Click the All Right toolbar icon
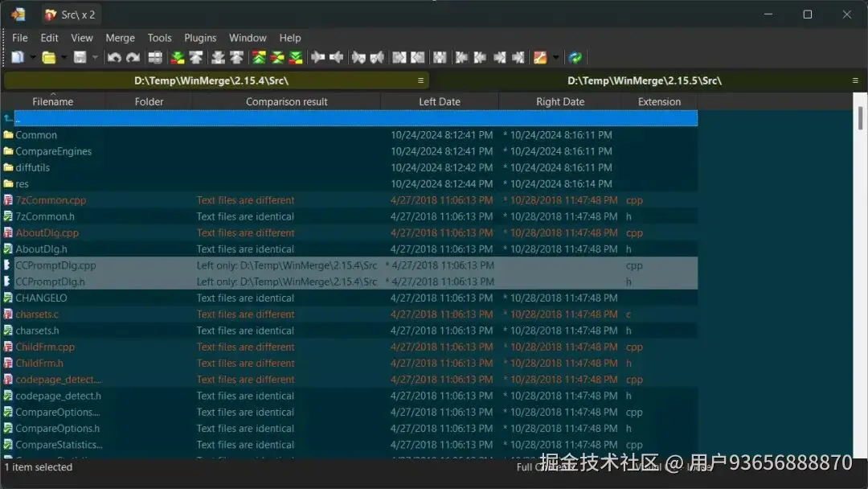 pyautogui.click(x=399, y=57)
